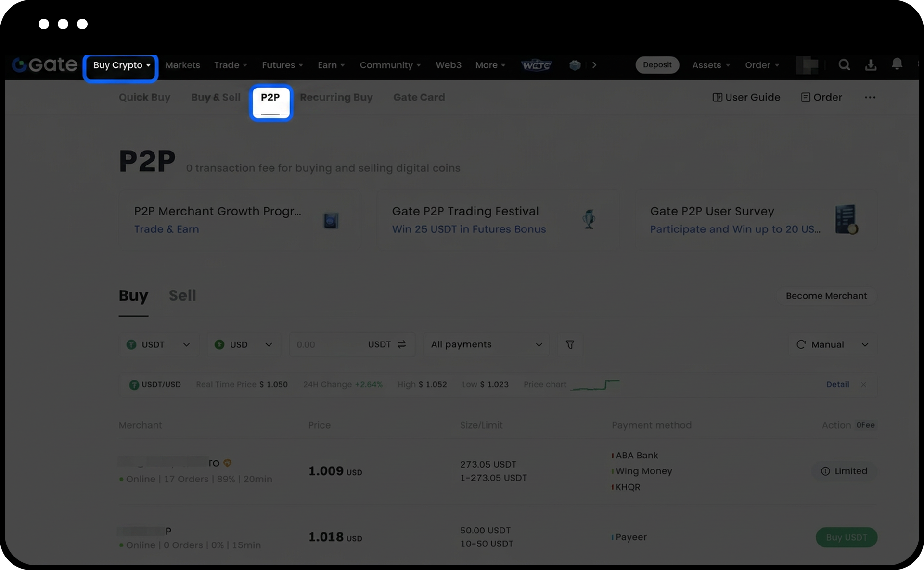Screen dimensions: 924x570
Task: Open the three-dot more options menu
Action: pyautogui.click(x=870, y=98)
